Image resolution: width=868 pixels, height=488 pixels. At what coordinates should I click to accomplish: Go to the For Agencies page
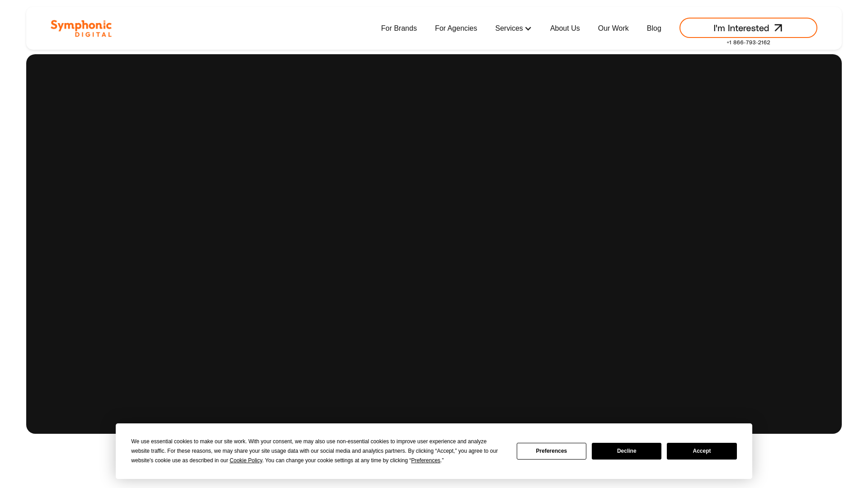point(456,28)
